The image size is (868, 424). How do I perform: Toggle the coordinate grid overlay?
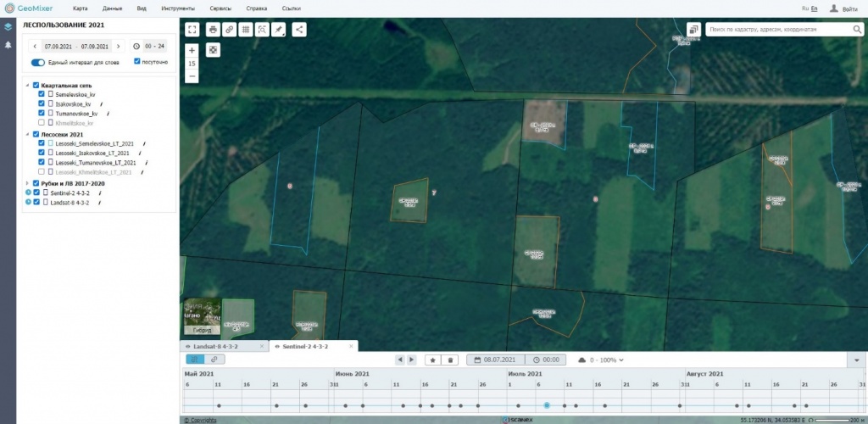coord(246,30)
